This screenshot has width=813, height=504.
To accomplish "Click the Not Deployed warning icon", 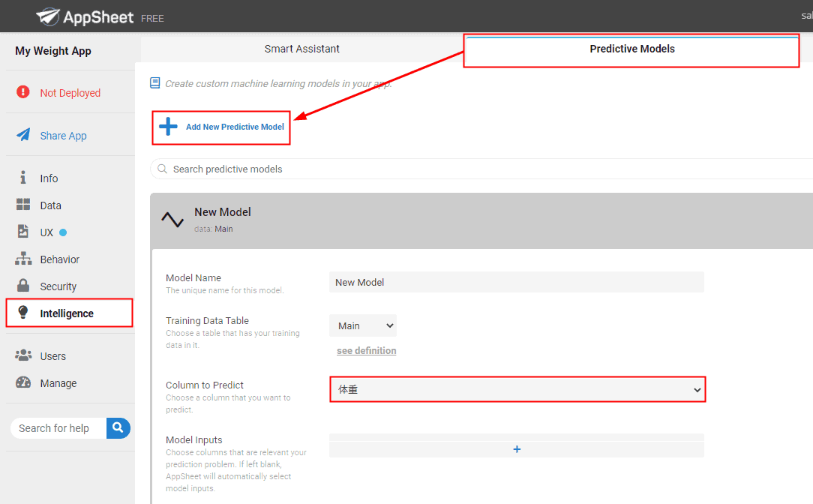I will (x=22, y=91).
